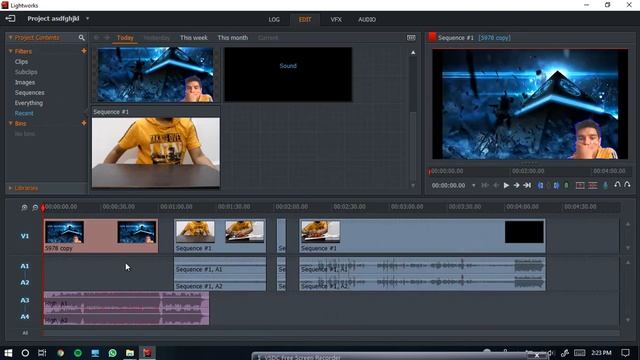
Task: Switch to the LOG tab
Action: coord(274,19)
